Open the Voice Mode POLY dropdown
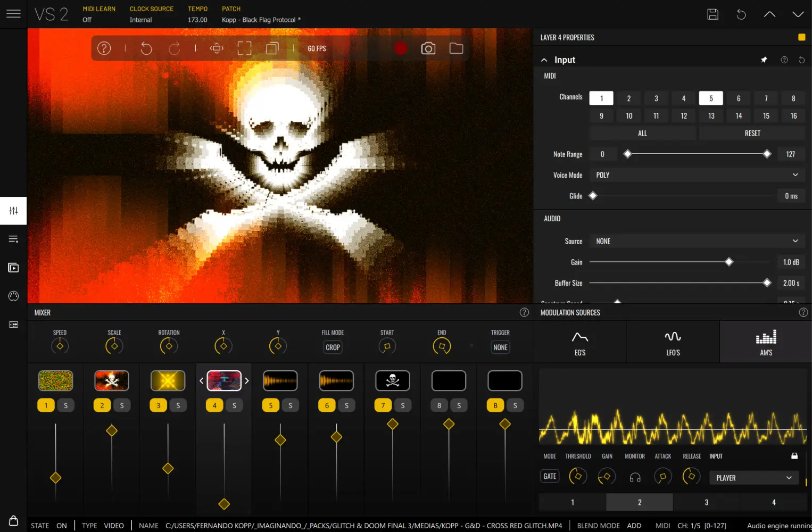 tap(697, 174)
